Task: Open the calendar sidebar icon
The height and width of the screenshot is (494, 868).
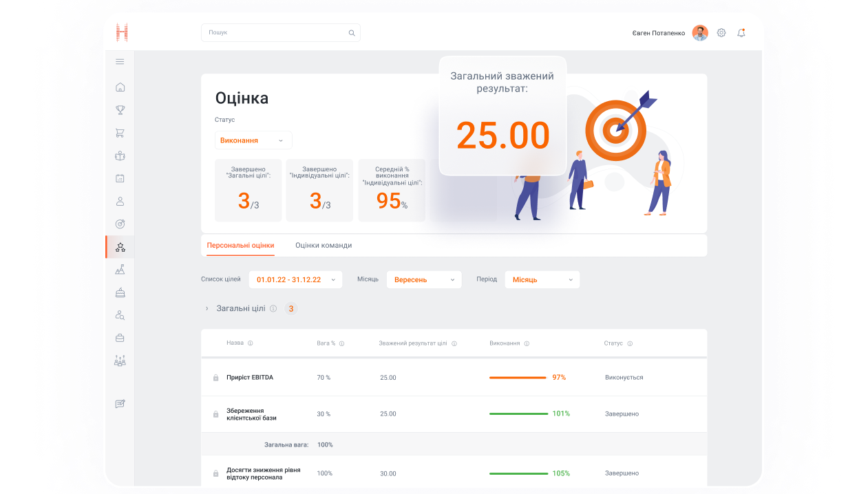Action: pos(120,178)
